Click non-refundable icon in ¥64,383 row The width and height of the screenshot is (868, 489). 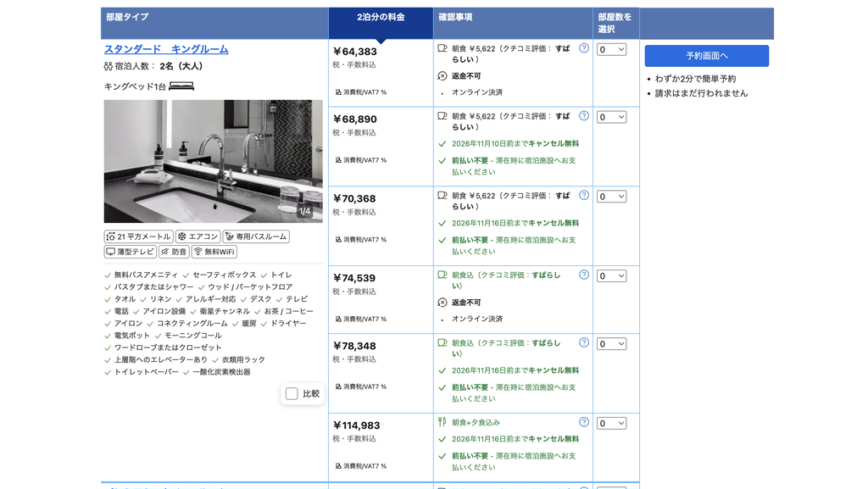coord(442,75)
